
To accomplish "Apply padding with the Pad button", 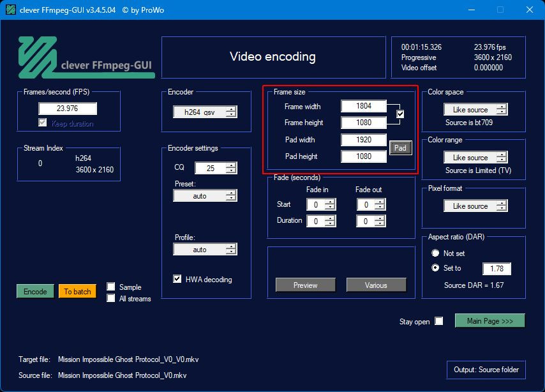I will 402,147.
